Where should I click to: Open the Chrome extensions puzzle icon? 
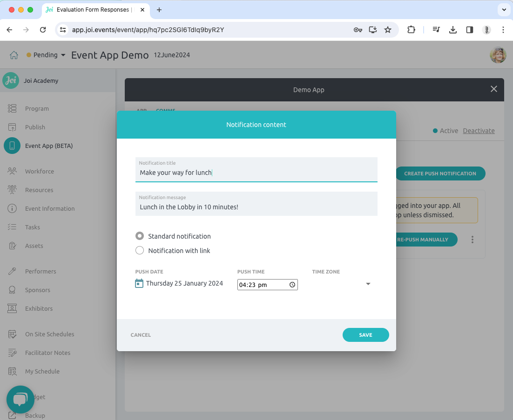tap(411, 30)
